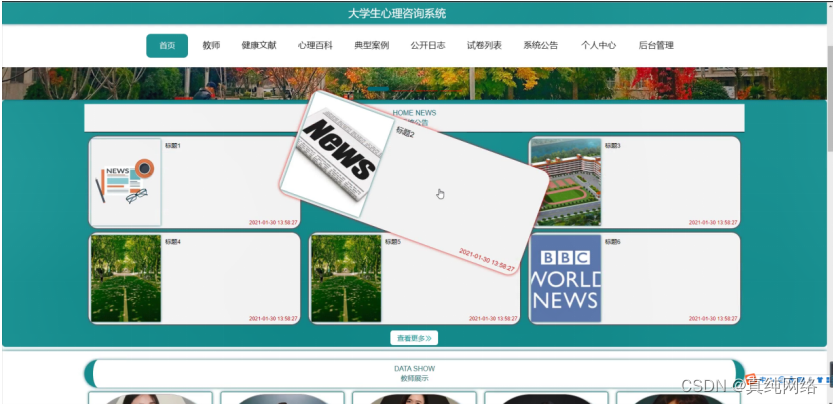Open the 试卷列表 exam list
833x404 pixels.
coord(484,46)
